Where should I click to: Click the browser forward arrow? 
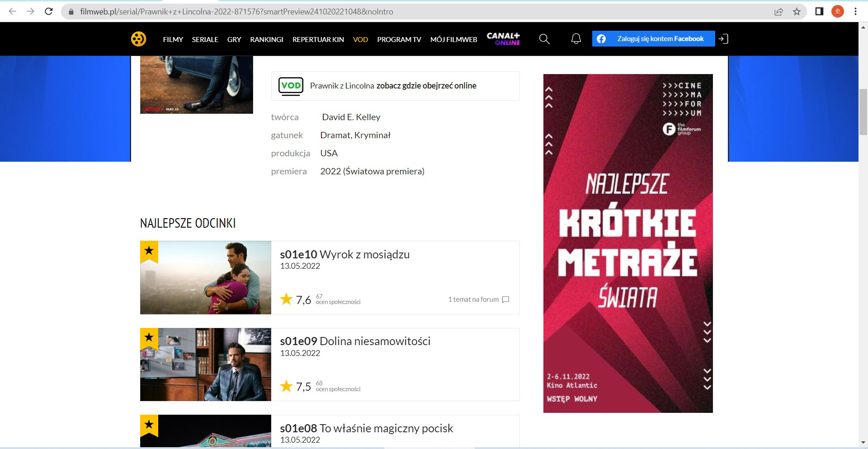[31, 12]
